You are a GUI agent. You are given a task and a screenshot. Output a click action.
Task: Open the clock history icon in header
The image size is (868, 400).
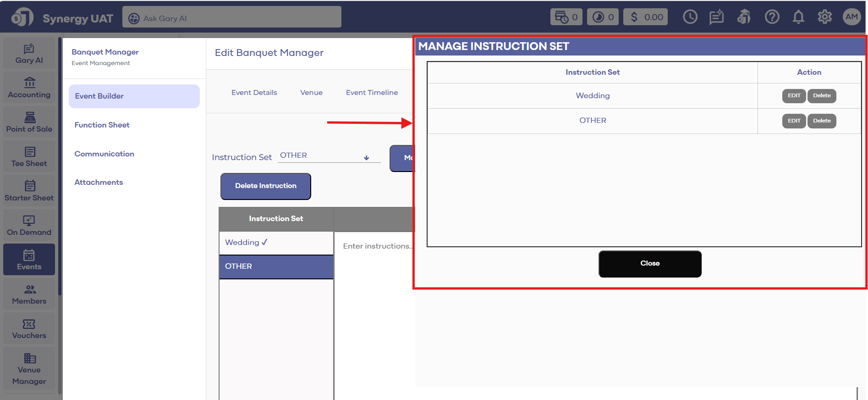pyautogui.click(x=690, y=17)
